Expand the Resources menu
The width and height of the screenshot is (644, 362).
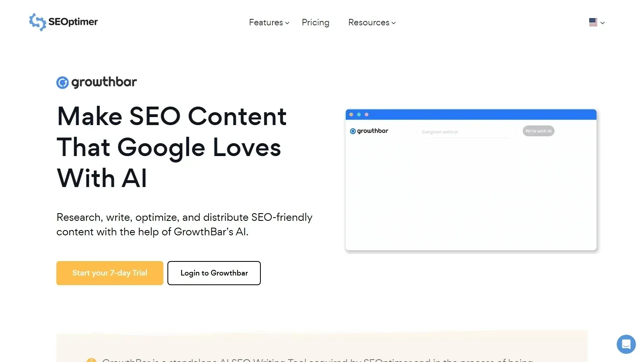pyautogui.click(x=372, y=23)
